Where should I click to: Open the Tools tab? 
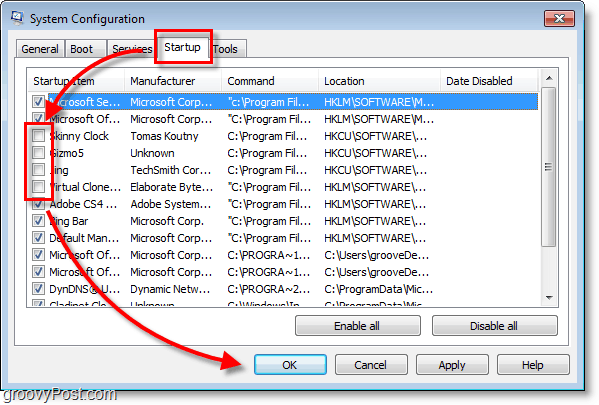click(x=228, y=49)
